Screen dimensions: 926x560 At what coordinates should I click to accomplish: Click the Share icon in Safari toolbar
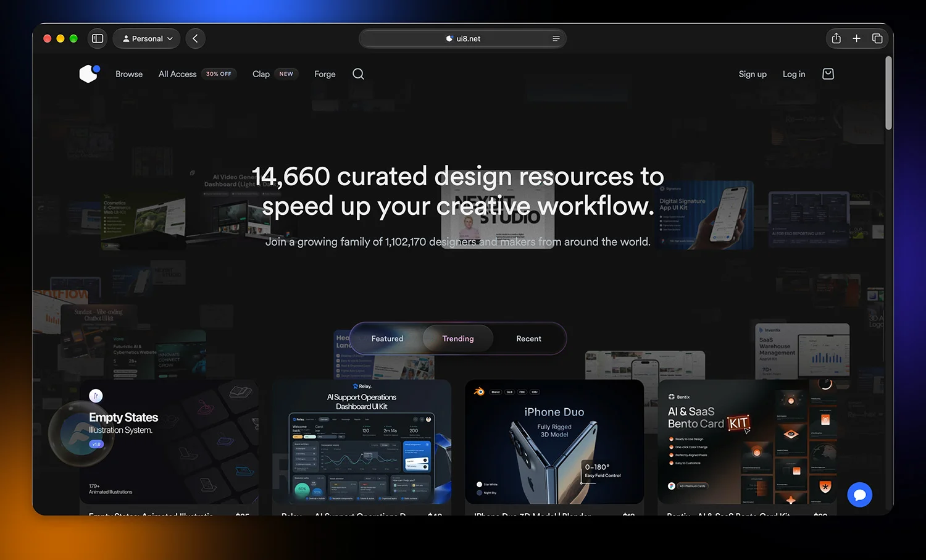click(x=836, y=38)
